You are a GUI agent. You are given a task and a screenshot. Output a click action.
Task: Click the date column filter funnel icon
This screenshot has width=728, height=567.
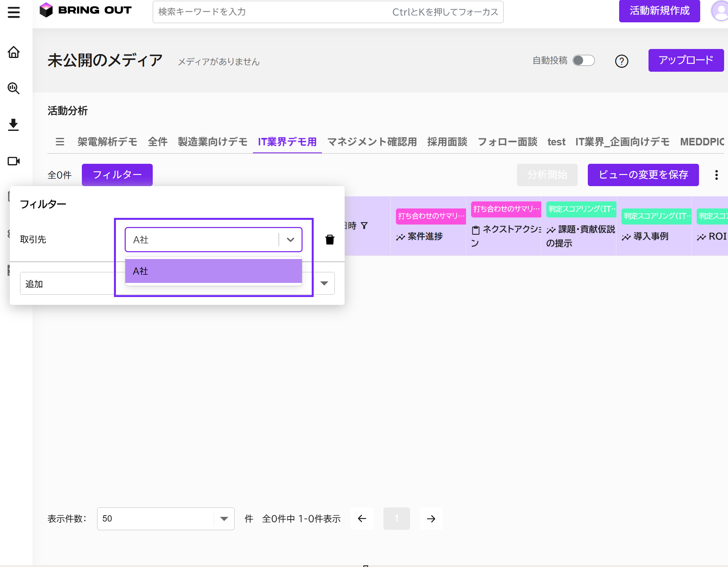[x=364, y=226]
